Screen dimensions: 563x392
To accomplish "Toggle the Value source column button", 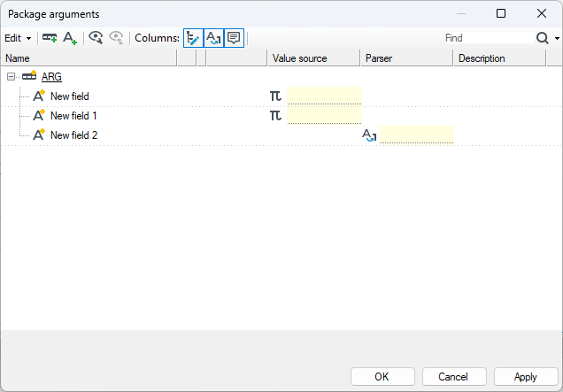I will [193, 38].
